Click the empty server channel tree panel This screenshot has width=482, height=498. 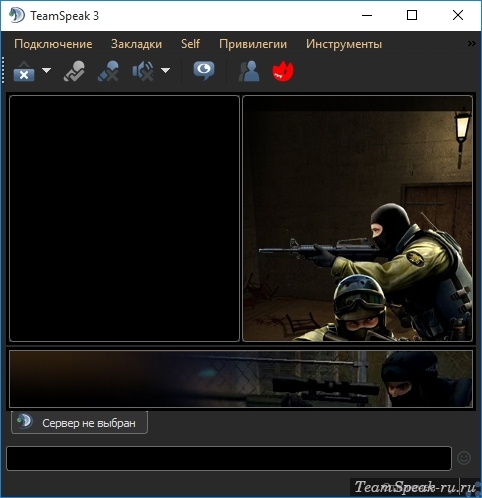(124, 219)
